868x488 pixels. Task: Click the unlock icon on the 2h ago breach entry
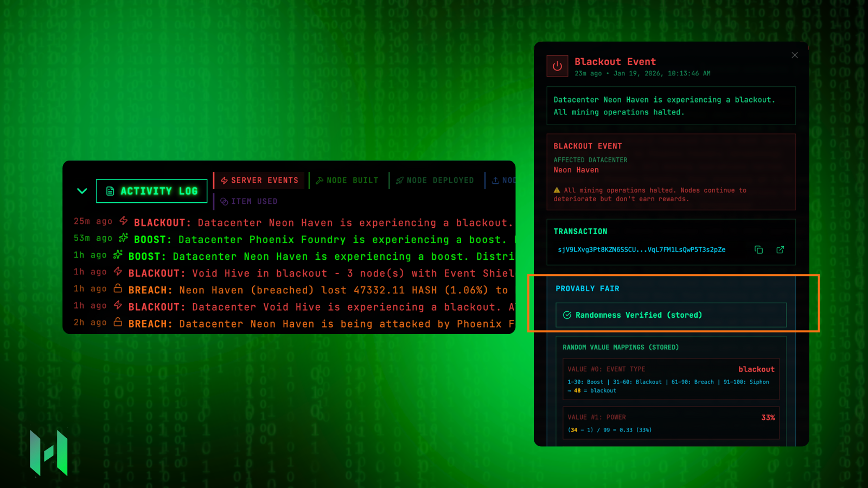[118, 322]
